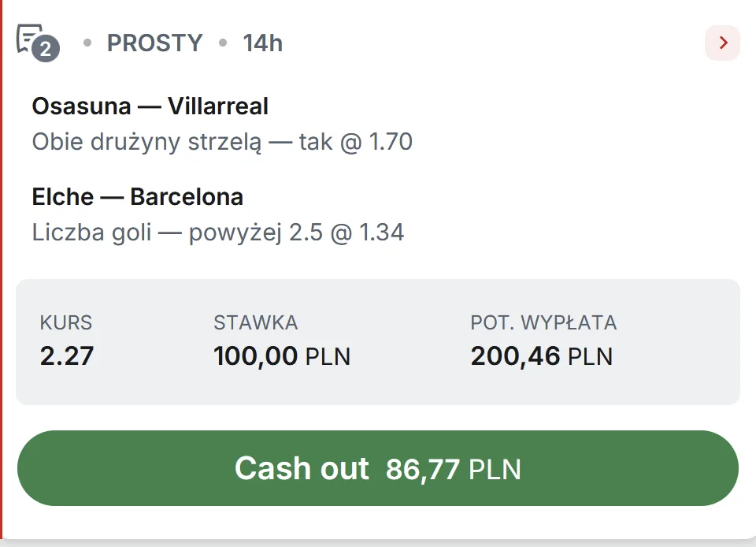Click the 1.34 odds for Elche — Barcelona

click(x=383, y=233)
